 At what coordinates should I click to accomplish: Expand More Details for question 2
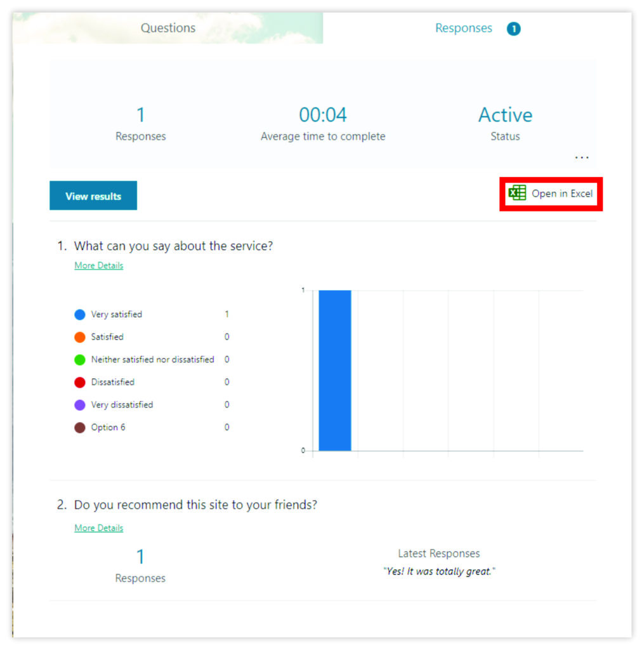[x=98, y=527]
